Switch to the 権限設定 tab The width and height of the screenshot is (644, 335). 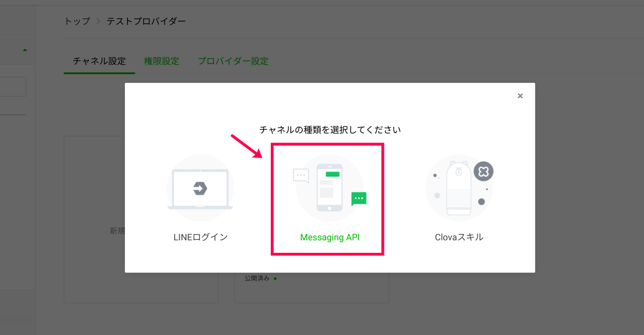(x=162, y=61)
